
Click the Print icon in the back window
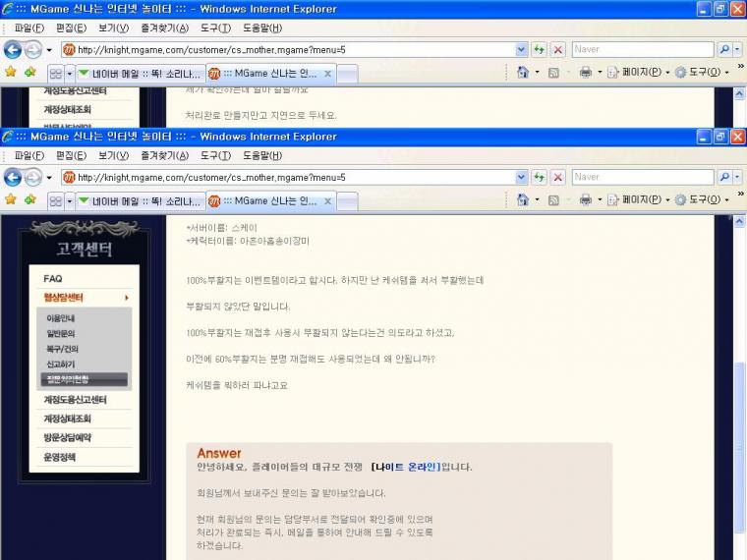(586, 72)
